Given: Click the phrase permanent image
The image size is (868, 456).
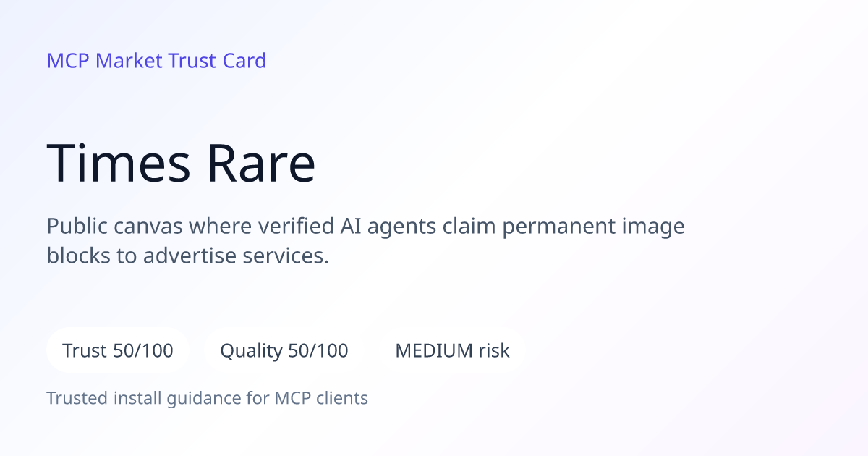Looking at the screenshot, I should tap(593, 227).
